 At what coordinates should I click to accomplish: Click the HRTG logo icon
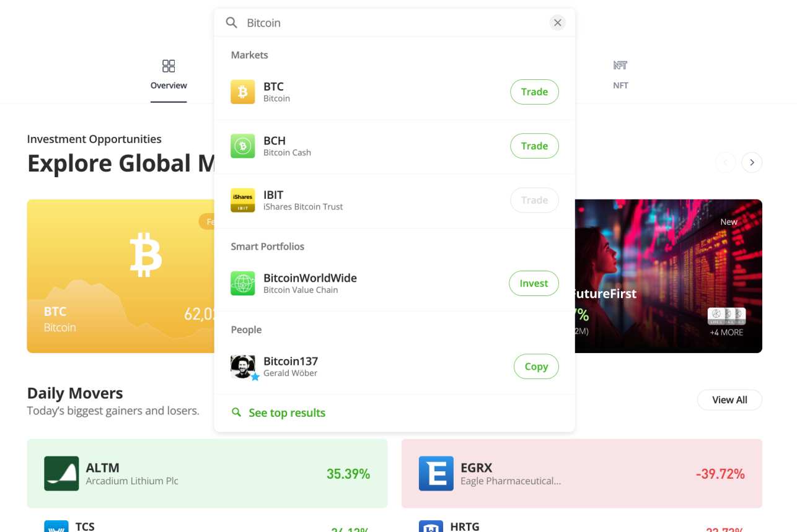[x=431, y=526]
